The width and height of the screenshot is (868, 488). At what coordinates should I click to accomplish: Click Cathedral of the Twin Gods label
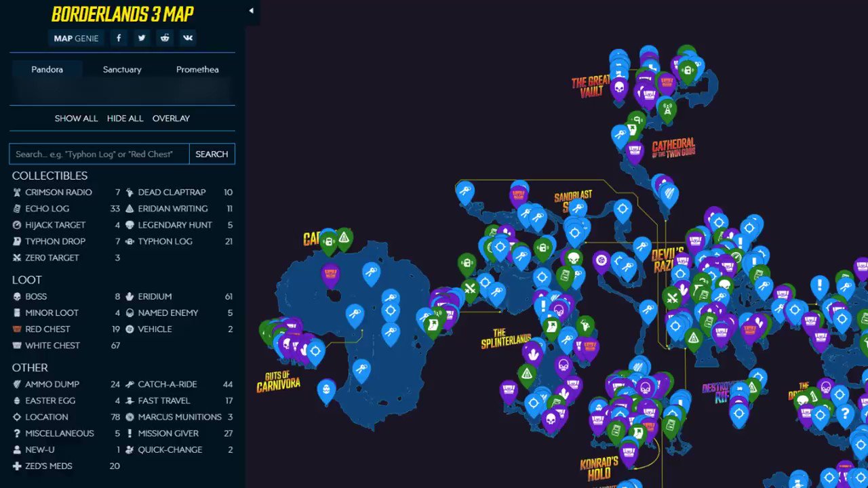tap(673, 148)
